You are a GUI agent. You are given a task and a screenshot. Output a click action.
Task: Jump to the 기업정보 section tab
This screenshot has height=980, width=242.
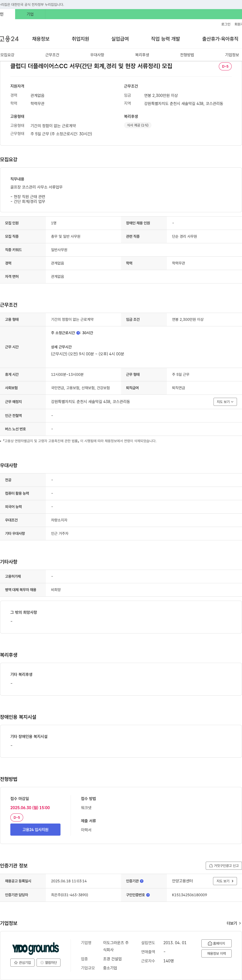point(232,55)
